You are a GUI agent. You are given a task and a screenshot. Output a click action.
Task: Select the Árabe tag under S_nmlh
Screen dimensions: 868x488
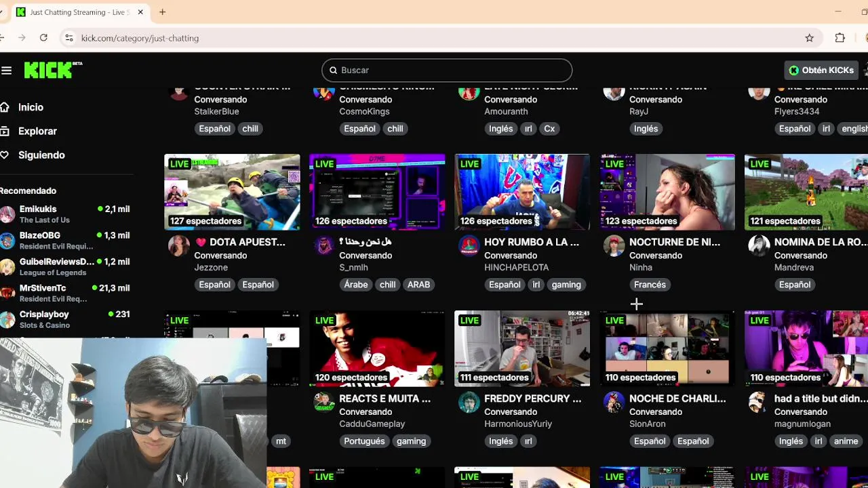coord(356,285)
